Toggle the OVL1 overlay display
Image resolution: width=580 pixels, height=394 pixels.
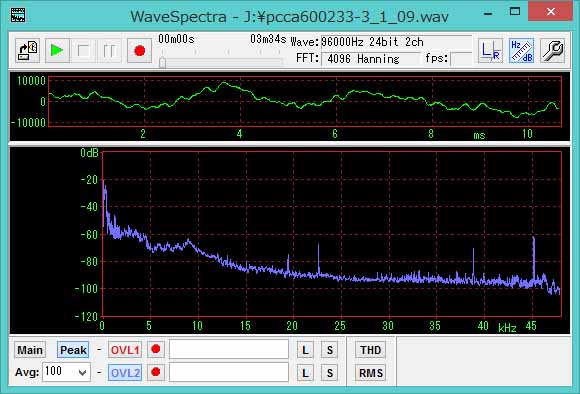[x=125, y=350]
